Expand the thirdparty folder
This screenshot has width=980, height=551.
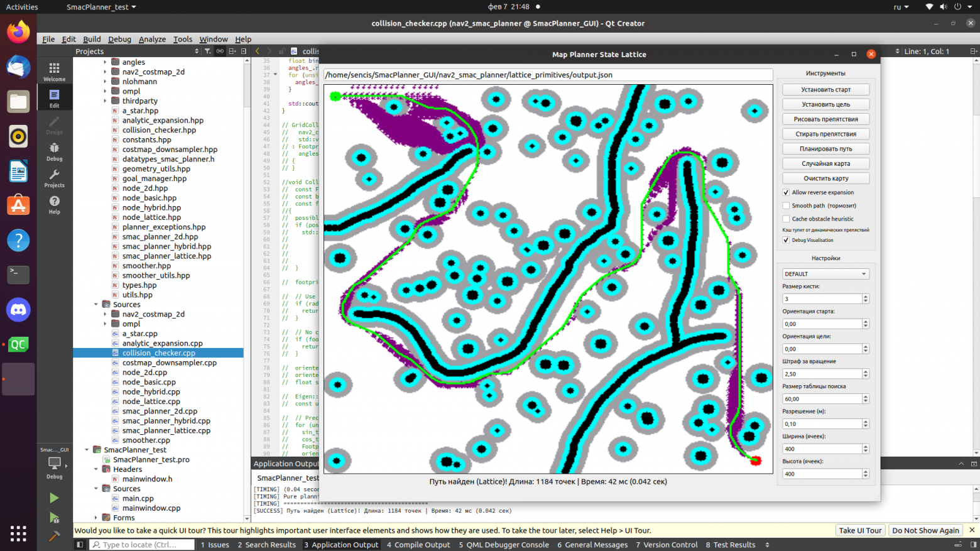105,101
